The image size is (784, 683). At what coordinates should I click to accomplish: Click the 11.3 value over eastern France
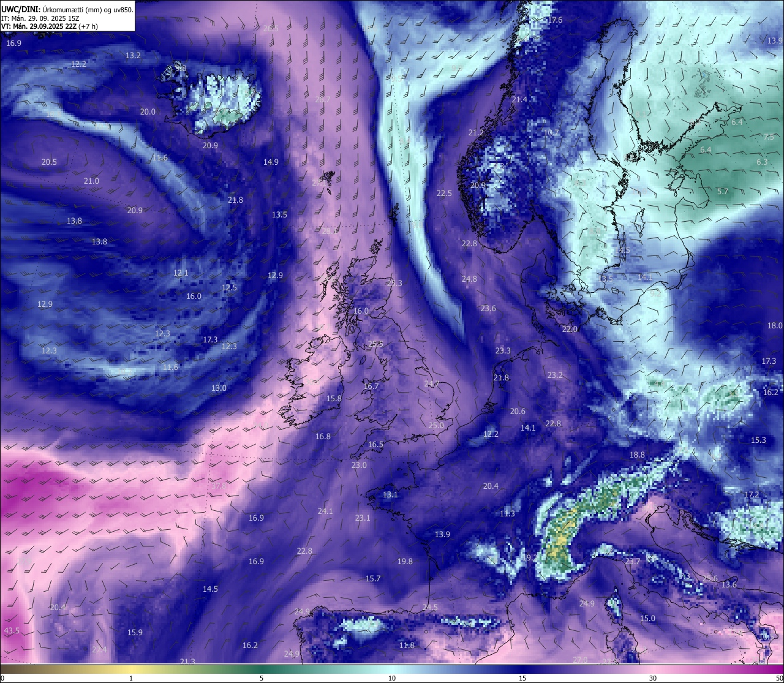point(507,513)
